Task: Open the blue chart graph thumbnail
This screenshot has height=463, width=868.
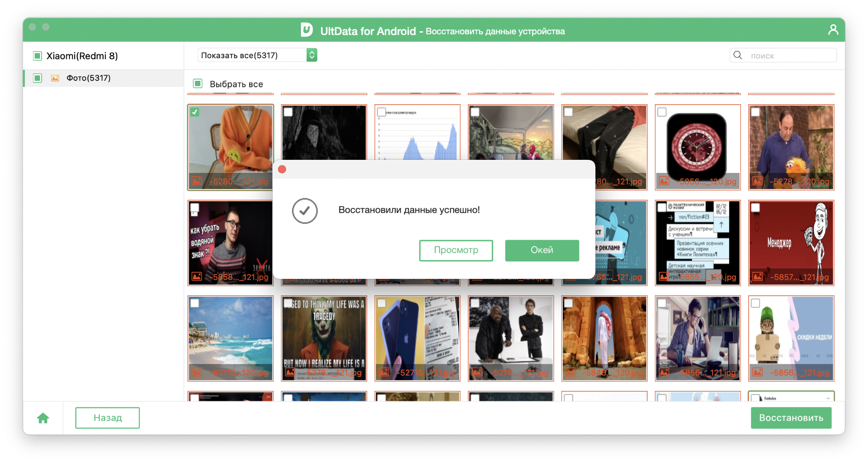Action: [418, 132]
